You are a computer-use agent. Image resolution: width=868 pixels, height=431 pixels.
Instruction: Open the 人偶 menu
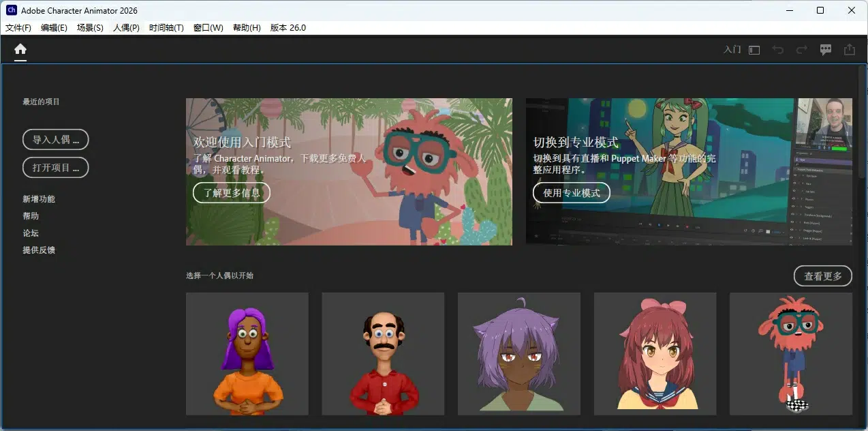click(x=125, y=27)
